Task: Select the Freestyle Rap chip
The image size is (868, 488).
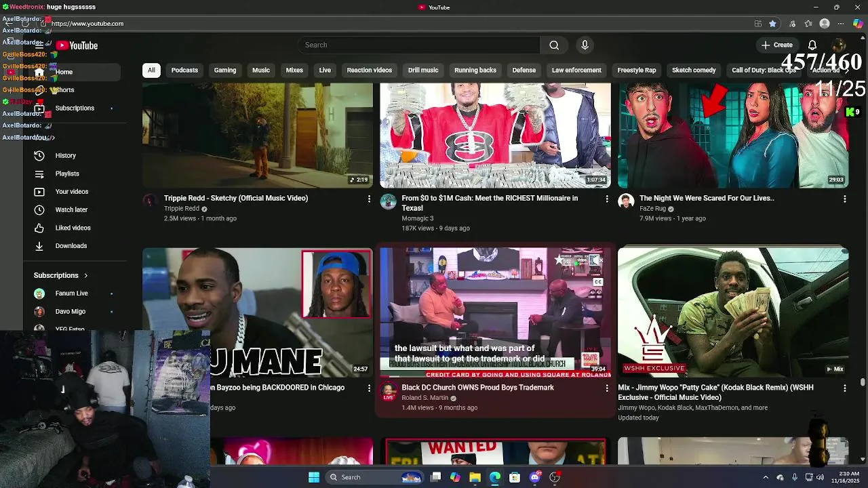Action: click(x=637, y=70)
